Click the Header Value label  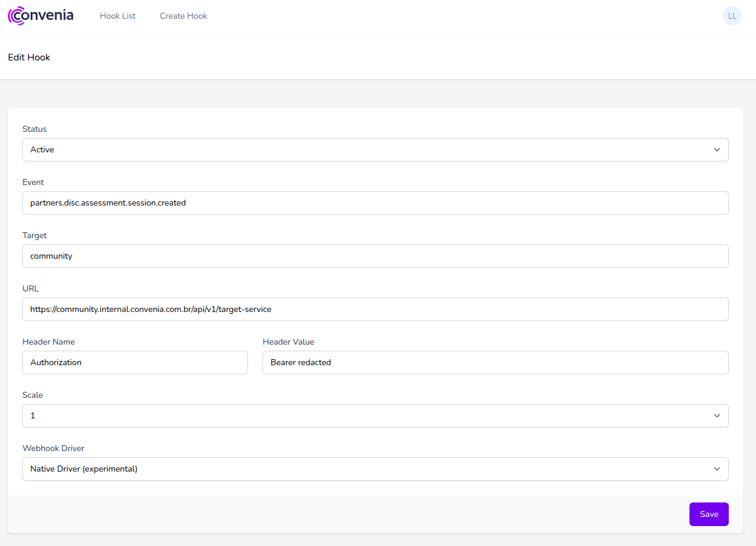[x=288, y=342]
